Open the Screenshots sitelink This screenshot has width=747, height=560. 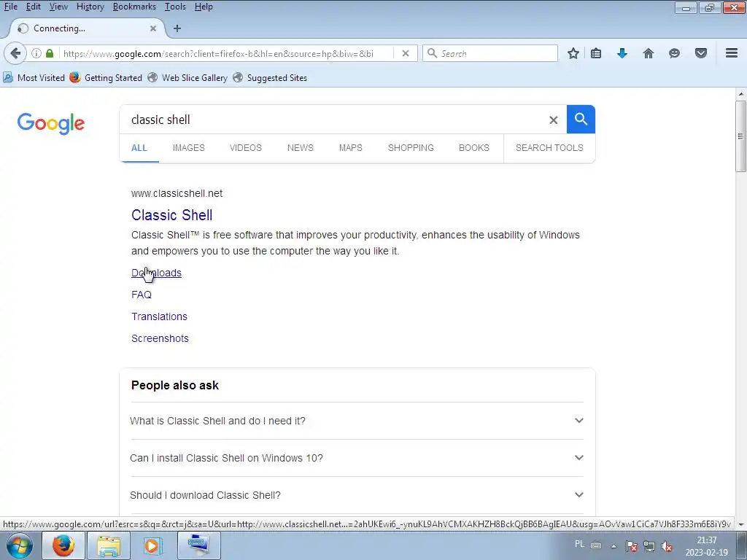tap(160, 338)
